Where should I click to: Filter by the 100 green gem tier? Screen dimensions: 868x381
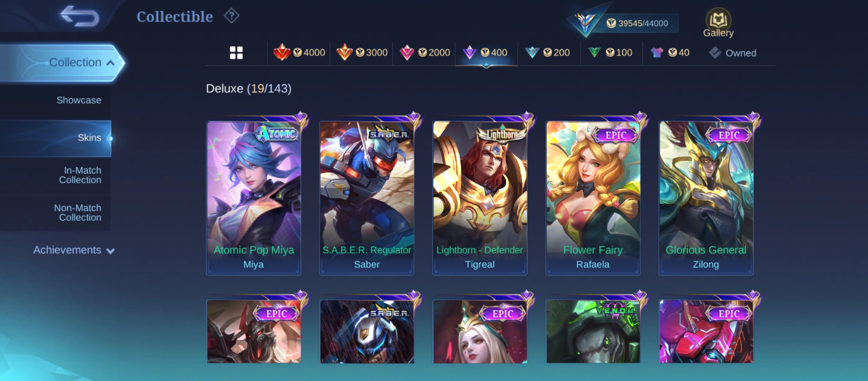coord(610,53)
